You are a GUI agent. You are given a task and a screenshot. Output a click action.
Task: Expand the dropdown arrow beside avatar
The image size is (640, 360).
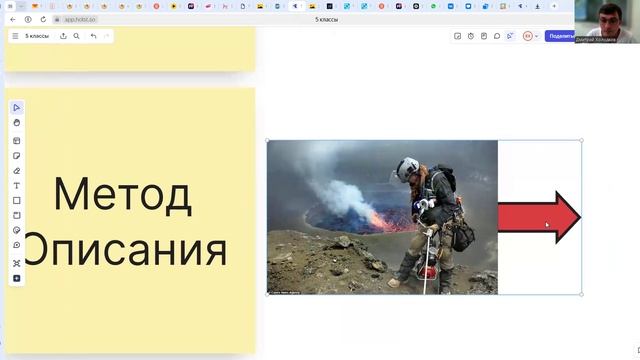point(536,36)
